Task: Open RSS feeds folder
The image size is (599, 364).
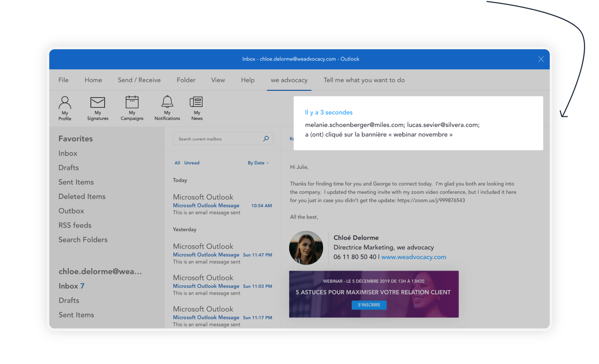Action: (x=75, y=225)
